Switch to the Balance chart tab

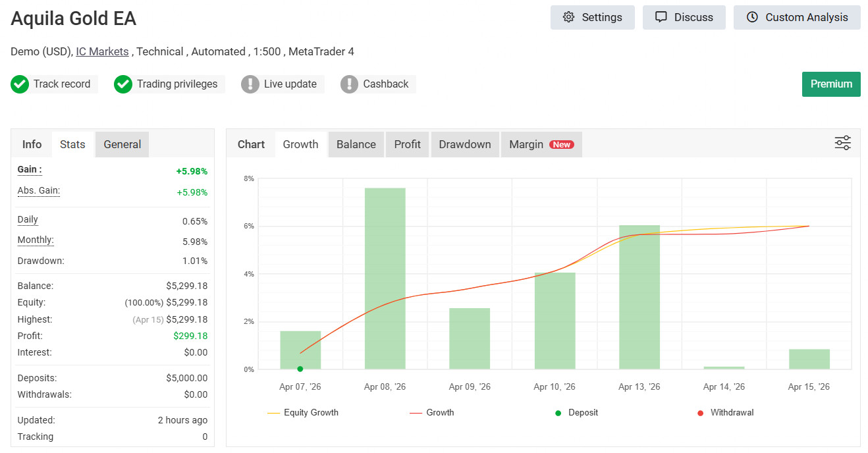pyautogui.click(x=356, y=144)
